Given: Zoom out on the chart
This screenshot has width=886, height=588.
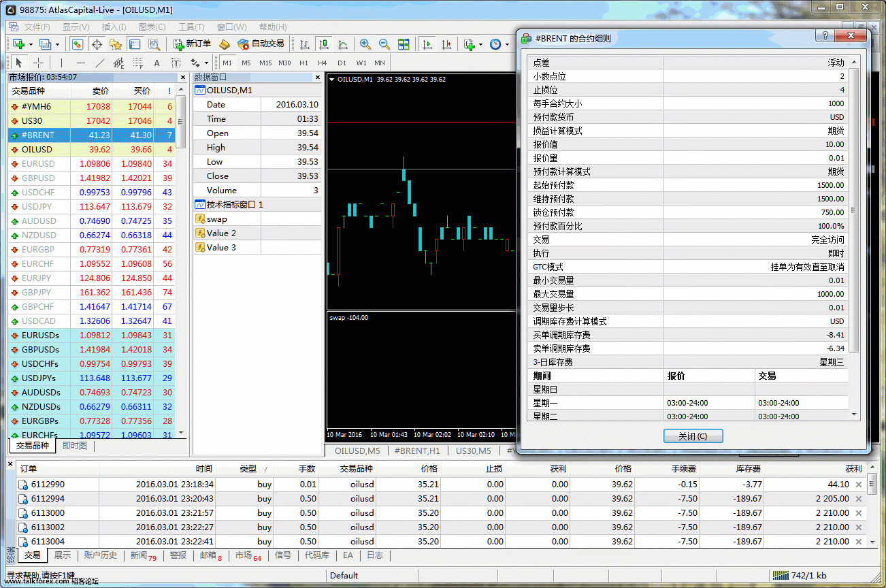Looking at the screenshot, I should 384,44.
